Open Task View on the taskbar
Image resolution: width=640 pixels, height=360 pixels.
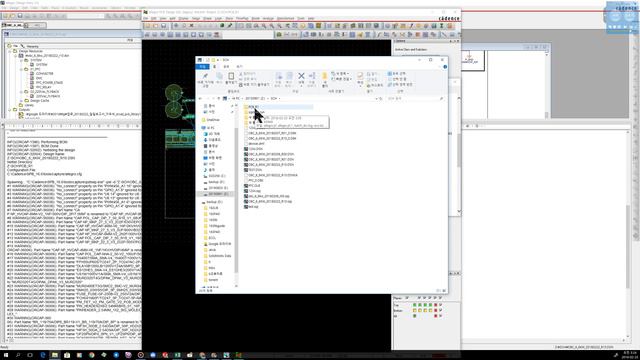pos(30,355)
